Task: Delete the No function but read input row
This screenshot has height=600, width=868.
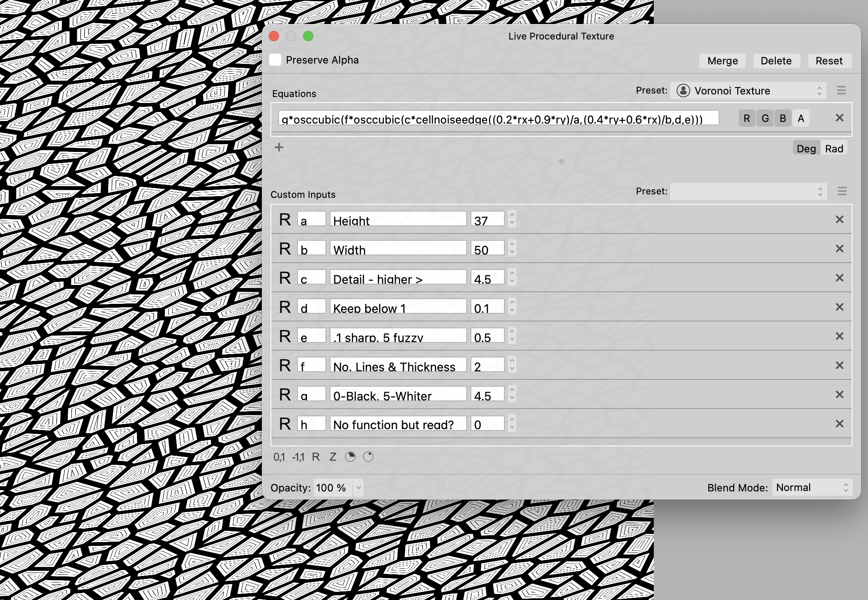Action: tap(840, 424)
